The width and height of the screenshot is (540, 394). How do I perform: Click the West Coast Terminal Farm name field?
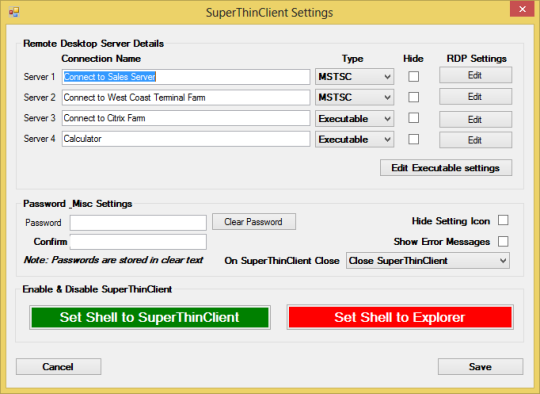pyautogui.click(x=186, y=97)
